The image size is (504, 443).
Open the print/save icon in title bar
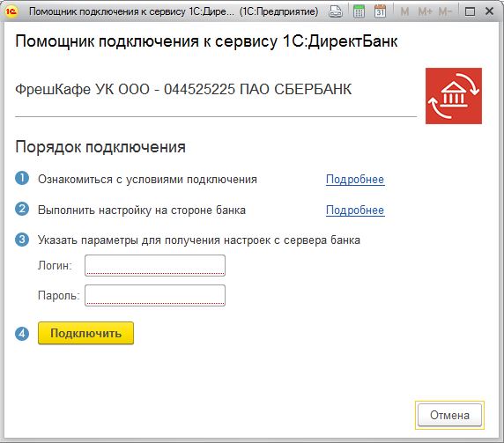click(x=336, y=11)
